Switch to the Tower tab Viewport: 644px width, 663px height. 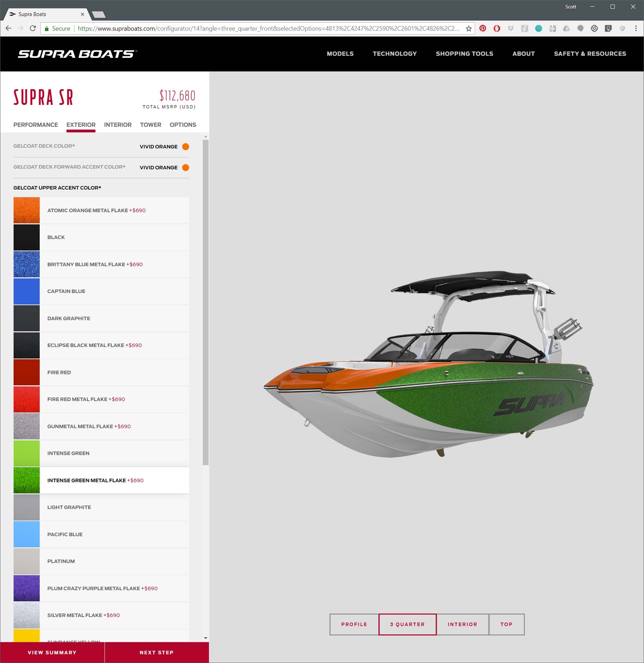point(150,125)
